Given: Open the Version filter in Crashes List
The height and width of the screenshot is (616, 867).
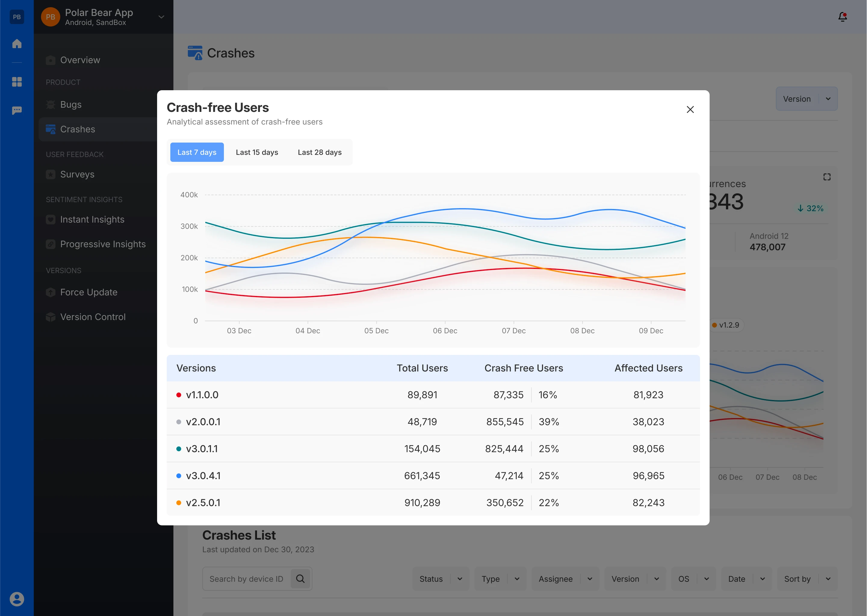Looking at the screenshot, I should pos(635,579).
